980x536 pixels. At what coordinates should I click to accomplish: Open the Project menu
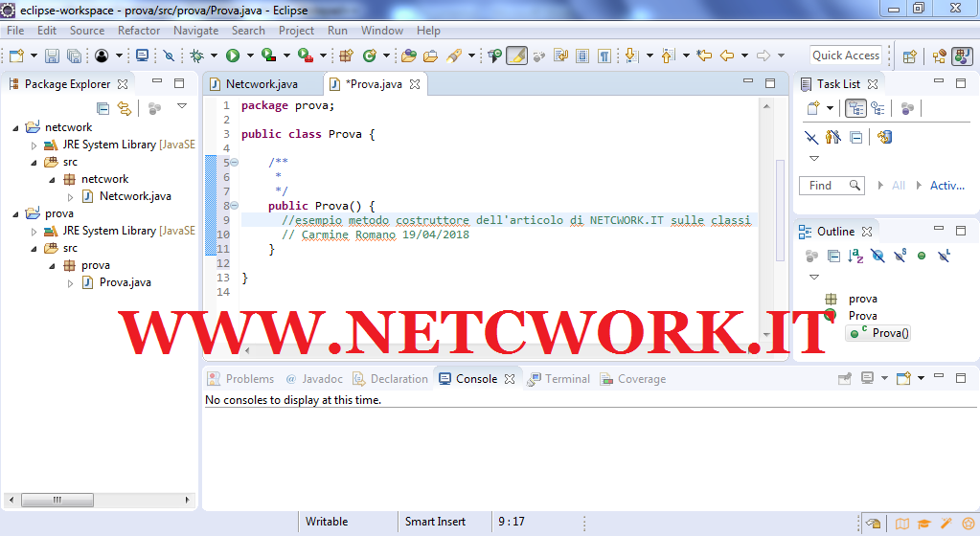coord(296,31)
